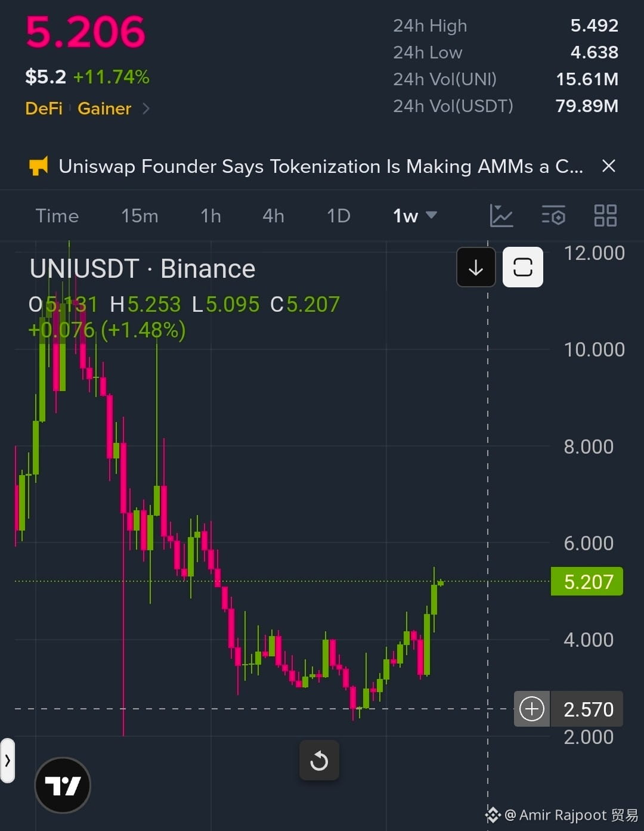Tap the UNIUSDT · Binance chart title

(x=143, y=269)
